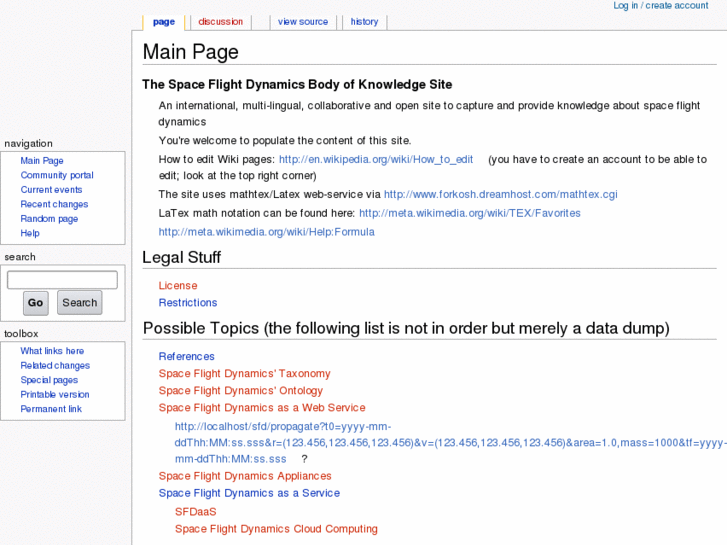Open the Wikipedia How_to_edit link
Image resolution: width=727 pixels, height=545 pixels.
tap(376, 160)
